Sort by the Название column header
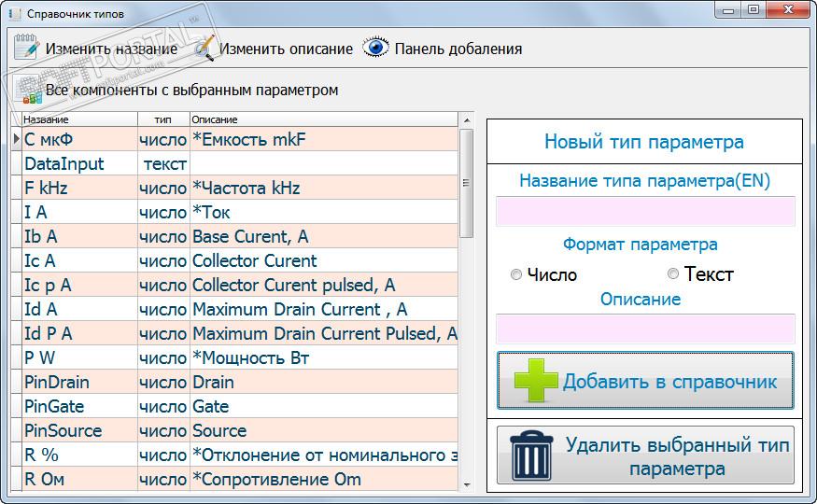 pos(79,119)
